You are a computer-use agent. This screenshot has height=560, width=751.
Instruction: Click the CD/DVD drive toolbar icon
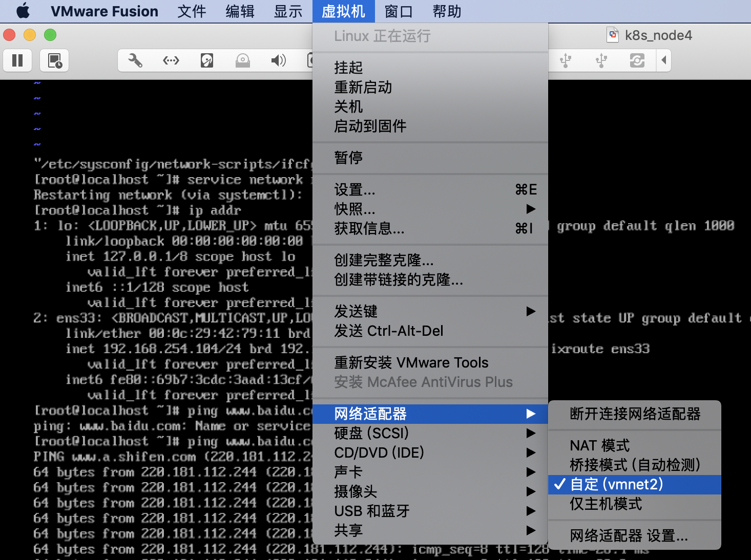point(243,60)
